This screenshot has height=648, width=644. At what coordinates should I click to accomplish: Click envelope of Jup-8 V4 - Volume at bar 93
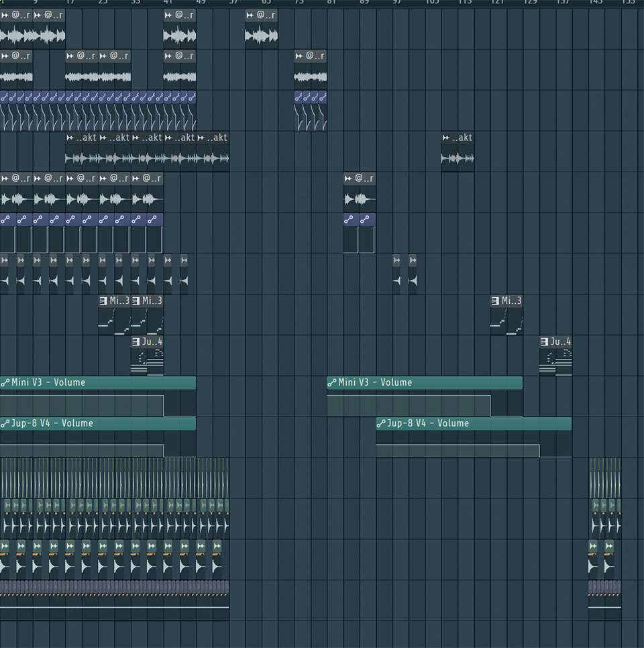pyautogui.click(x=474, y=444)
